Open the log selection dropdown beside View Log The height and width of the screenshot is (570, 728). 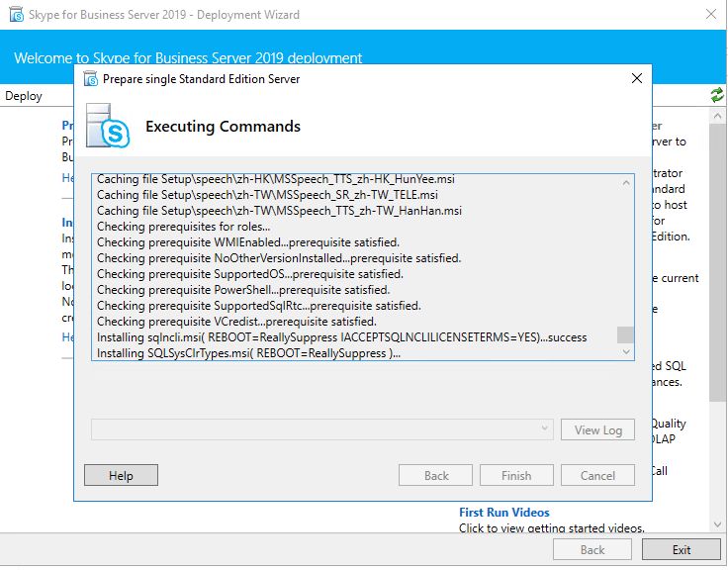coord(322,429)
